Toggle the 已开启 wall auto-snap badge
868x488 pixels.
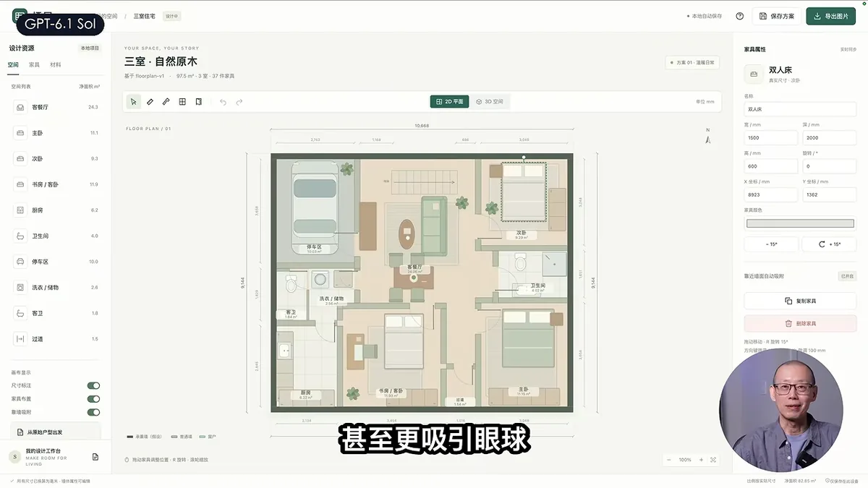coord(847,276)
